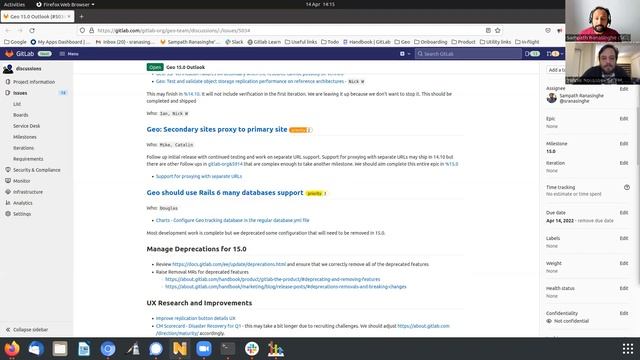The image size is (640, 360).
Task: Open LibreOffice Writer from the dock
Action: (84, 349)
